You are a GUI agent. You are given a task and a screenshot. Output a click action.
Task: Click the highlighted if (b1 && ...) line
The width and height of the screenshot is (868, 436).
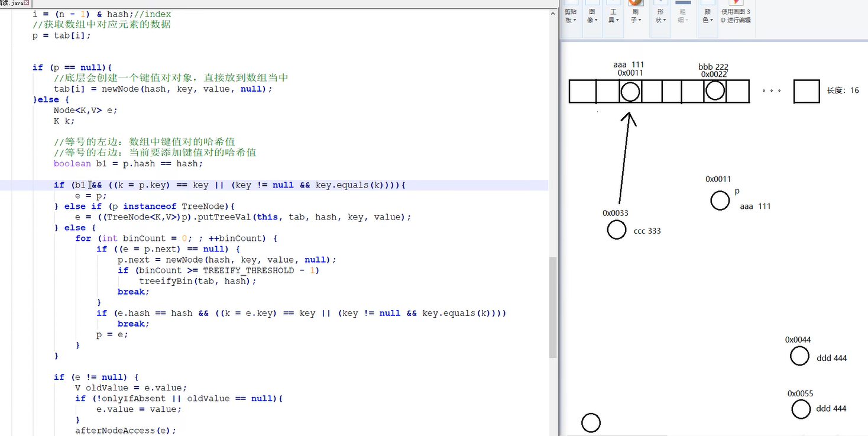click(231, 185)
